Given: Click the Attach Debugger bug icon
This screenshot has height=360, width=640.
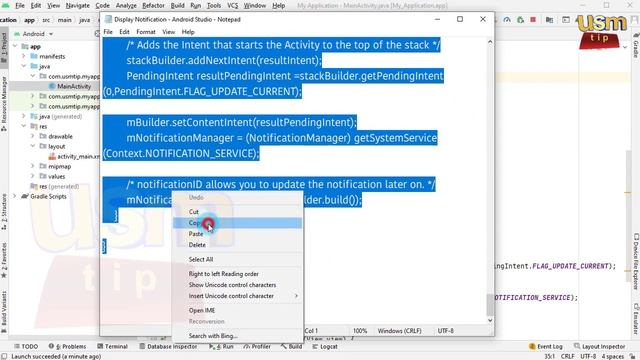Looking at the screenshot, I should [x=520, y=20].
